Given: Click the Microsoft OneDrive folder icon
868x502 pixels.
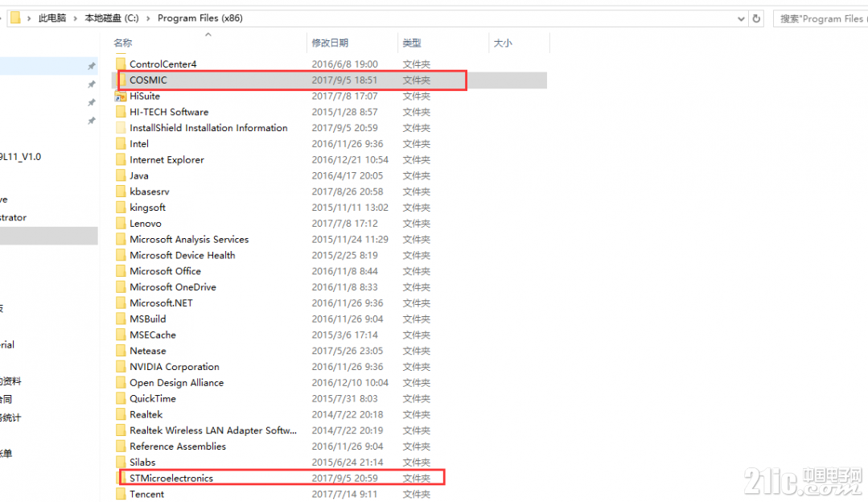Looking at the screenshot, I should [x=121, y=287].
